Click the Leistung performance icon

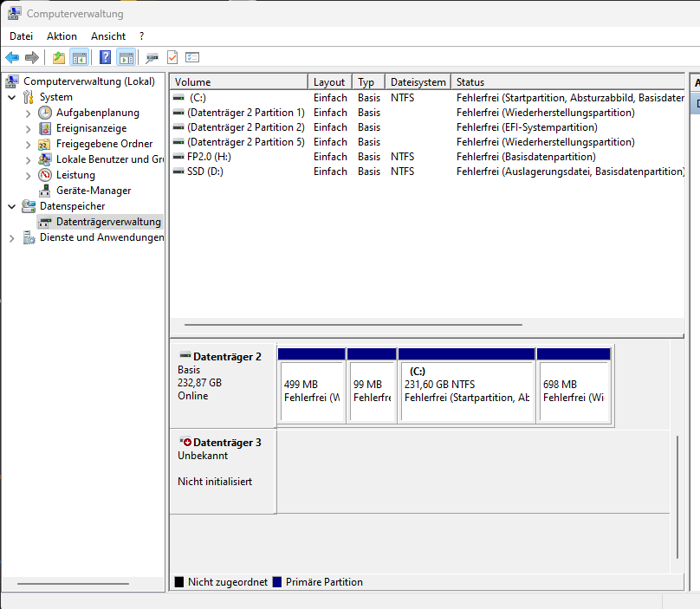tap(45, 175)
